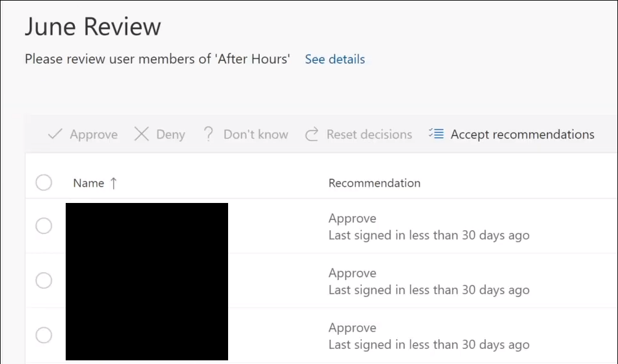This screenshot has height=364, width=618.
Task: Click the curved arrow Reset decisions icon
Action: pos(312,134)
